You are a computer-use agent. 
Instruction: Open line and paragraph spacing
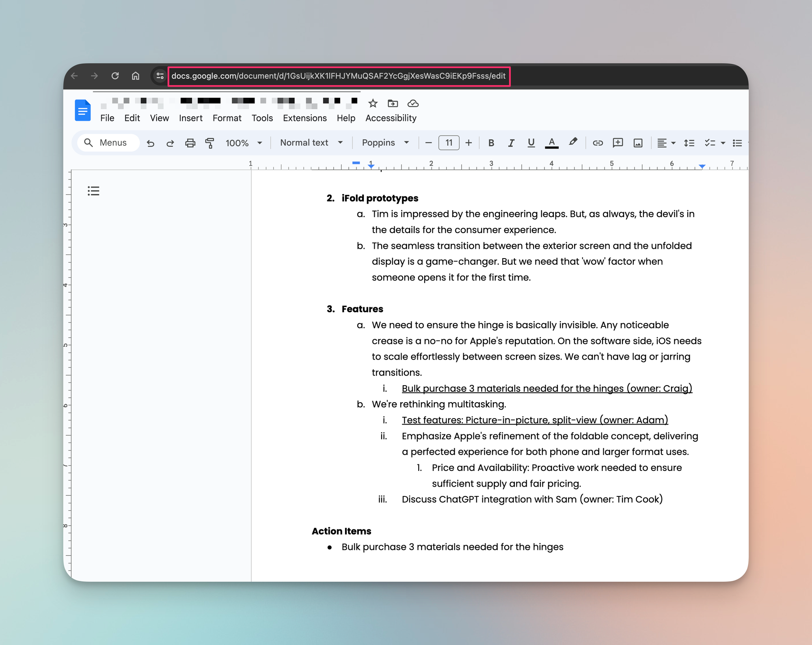(x=689, y=143)
